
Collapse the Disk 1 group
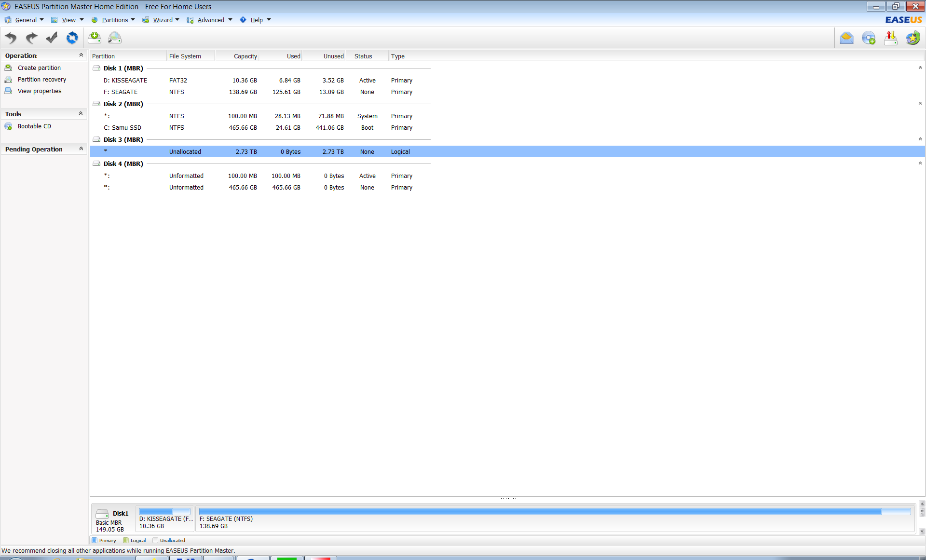tap(920, 68)
